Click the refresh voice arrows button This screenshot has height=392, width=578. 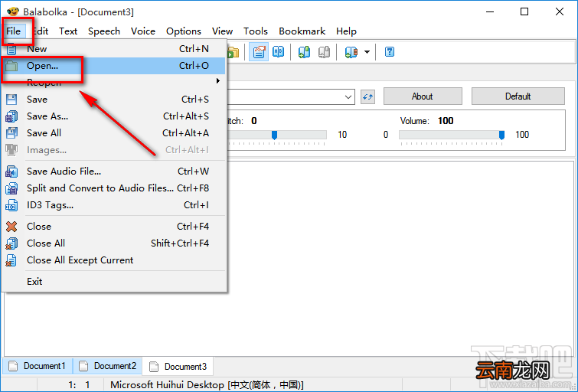coord(367,97)
